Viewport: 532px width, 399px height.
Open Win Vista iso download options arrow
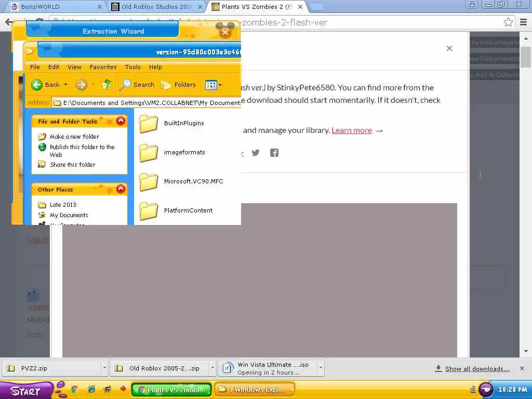(321, 368)
